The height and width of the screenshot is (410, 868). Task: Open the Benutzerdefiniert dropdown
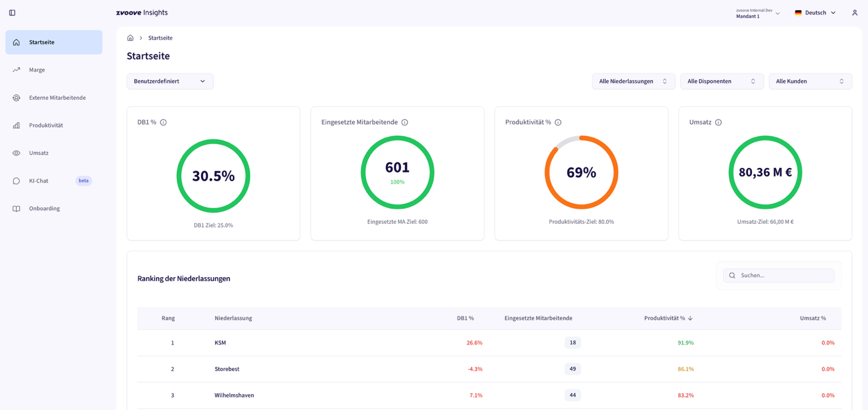click(x=170, y=81)
